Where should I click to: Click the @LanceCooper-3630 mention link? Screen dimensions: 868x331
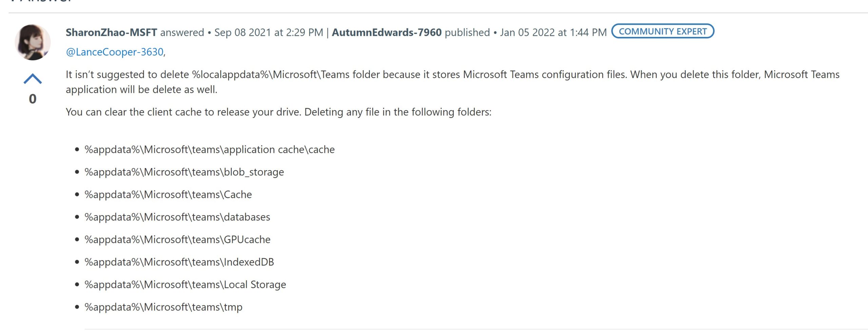pyautogui.click(x=115, y=52)
